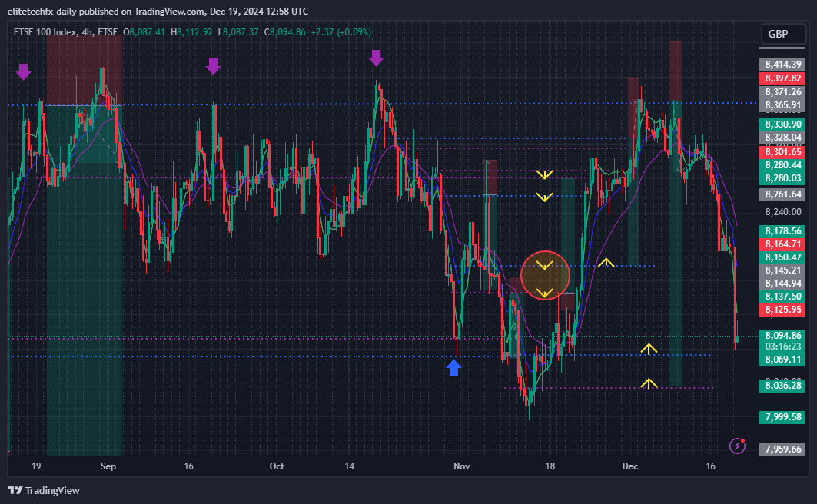
Task: Select the 8,414.39 price label
Action: [x=782, y=65]
